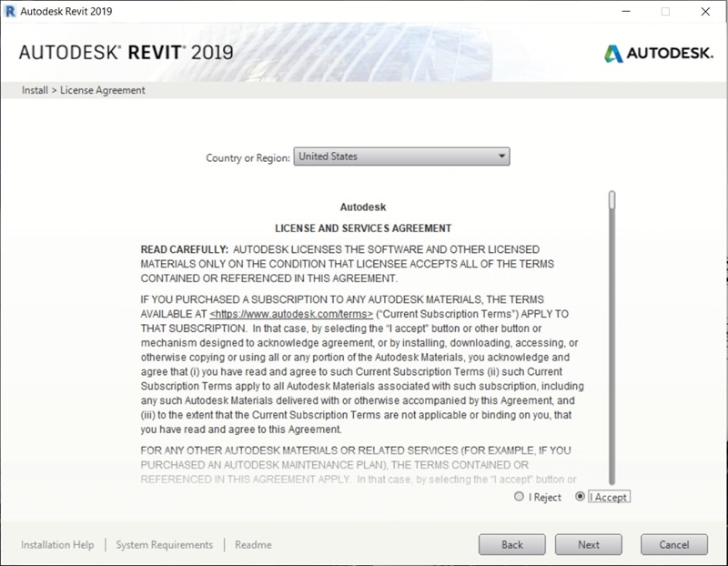Minimize the Revit installer window
The width and height of the screenshot is (728, 566).
tap(625, 11)
